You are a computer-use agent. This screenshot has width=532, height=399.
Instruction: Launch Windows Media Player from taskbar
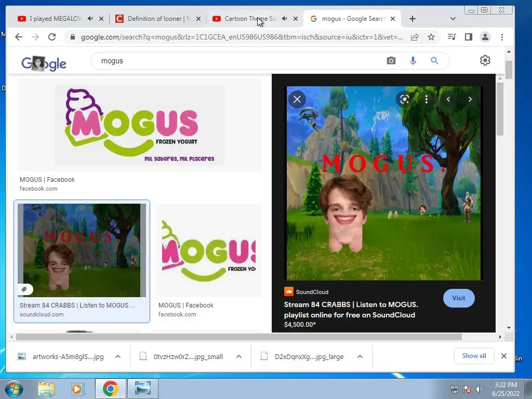coord(77,389)
